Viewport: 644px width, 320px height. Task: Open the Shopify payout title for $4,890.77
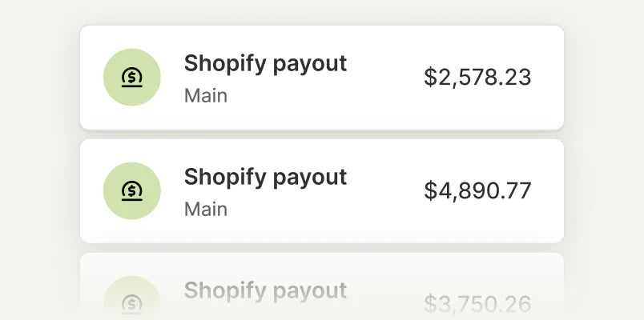265,176
